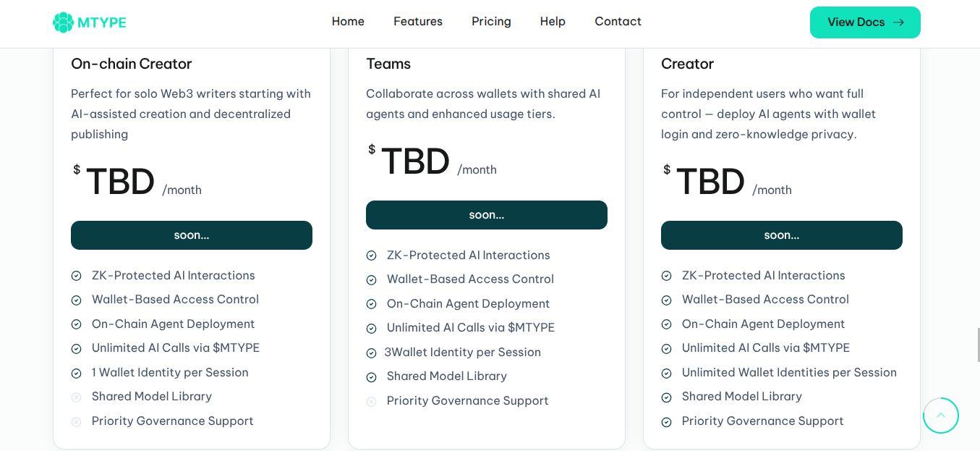Click the cross icon beside Shared Model Library in On-chain Creator

tap(76, 397)
